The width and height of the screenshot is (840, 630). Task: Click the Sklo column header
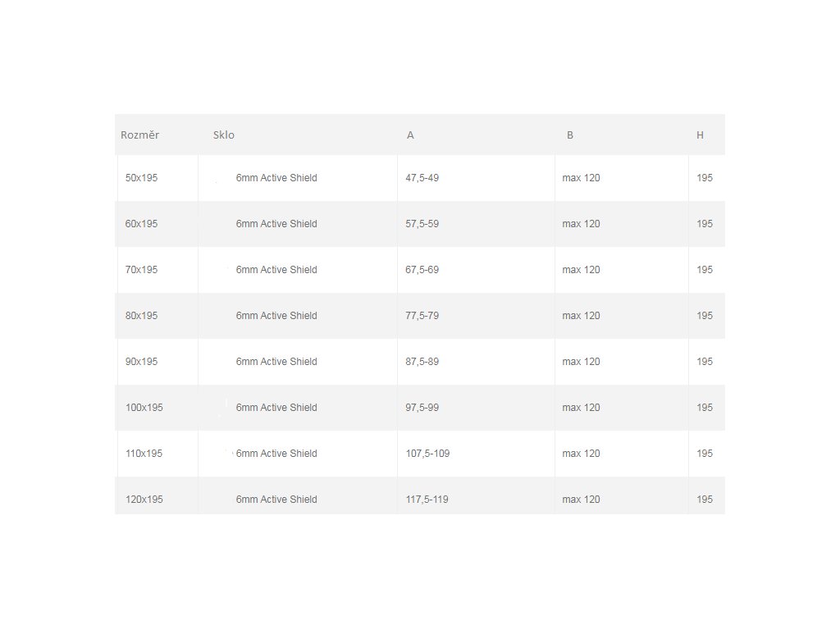(224, 135)
